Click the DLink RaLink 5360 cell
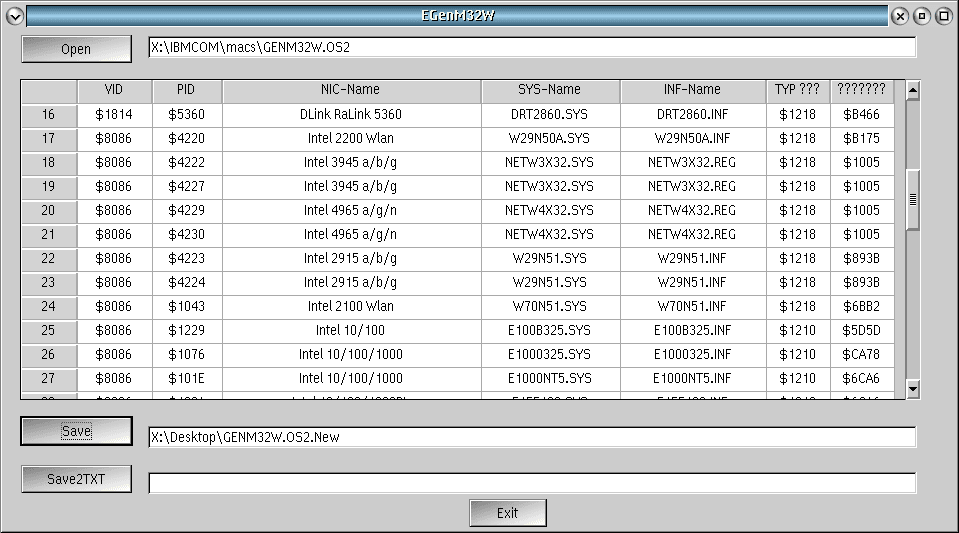This screenshot has width=959, height=533. (350, 115)
